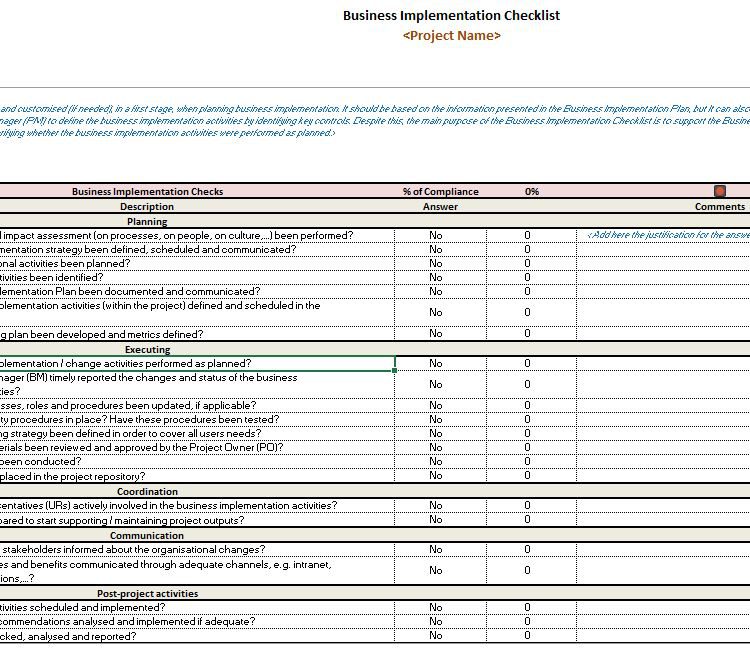
Task: Click No answer for change activities performed row
Action: (x=436, y=363)
